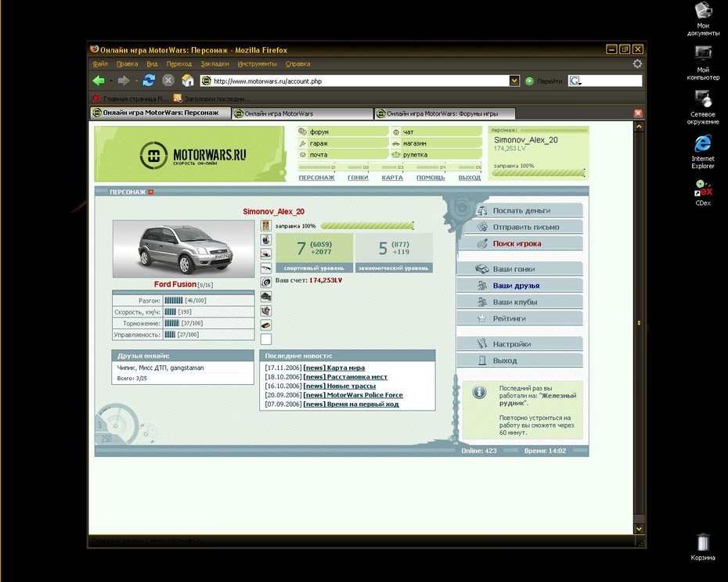Click the Послать деньги icon
728x582 pixels.
click(482, 210)
